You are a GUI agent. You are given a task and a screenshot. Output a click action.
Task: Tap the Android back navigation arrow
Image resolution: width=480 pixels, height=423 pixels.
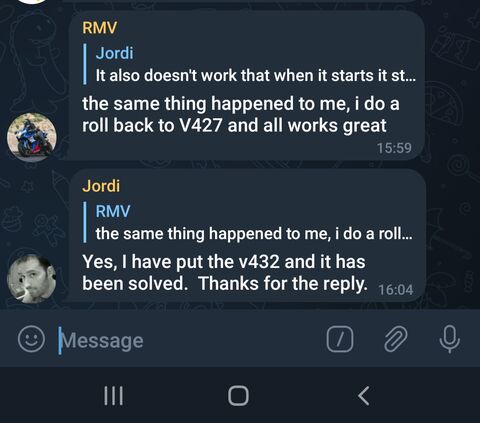tap(363, 396)
